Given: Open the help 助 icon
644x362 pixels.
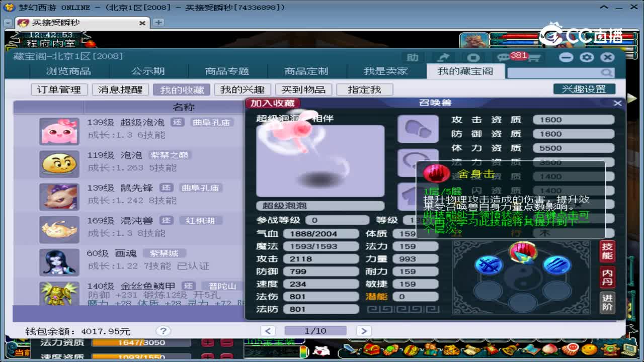Looking at the screenshot, I should point(413,57).
